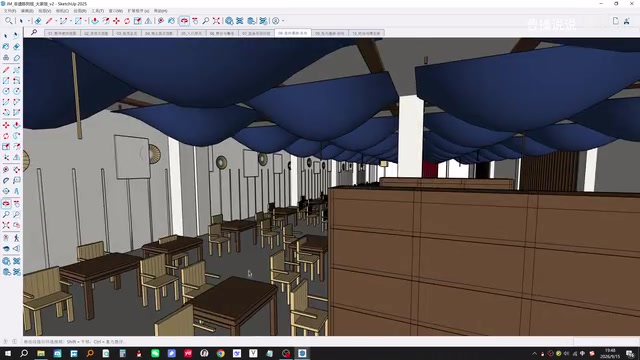Open the 工具(T) Tools menu

click(x=97, y=11)
